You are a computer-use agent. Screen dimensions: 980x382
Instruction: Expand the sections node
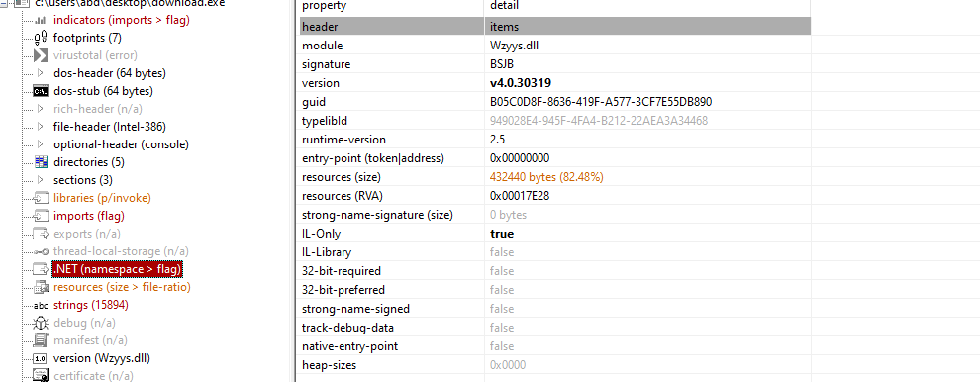click(41, 180)
